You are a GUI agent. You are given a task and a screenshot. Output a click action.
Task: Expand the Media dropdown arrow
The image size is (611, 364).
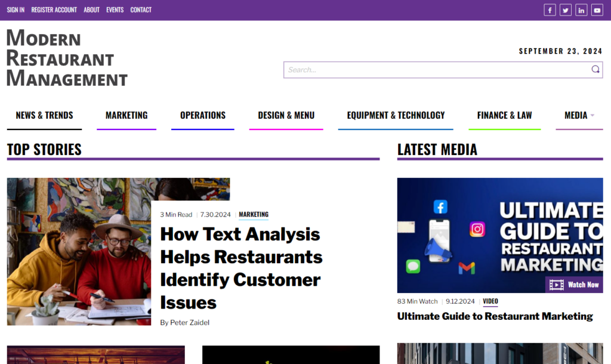[593, 115]
